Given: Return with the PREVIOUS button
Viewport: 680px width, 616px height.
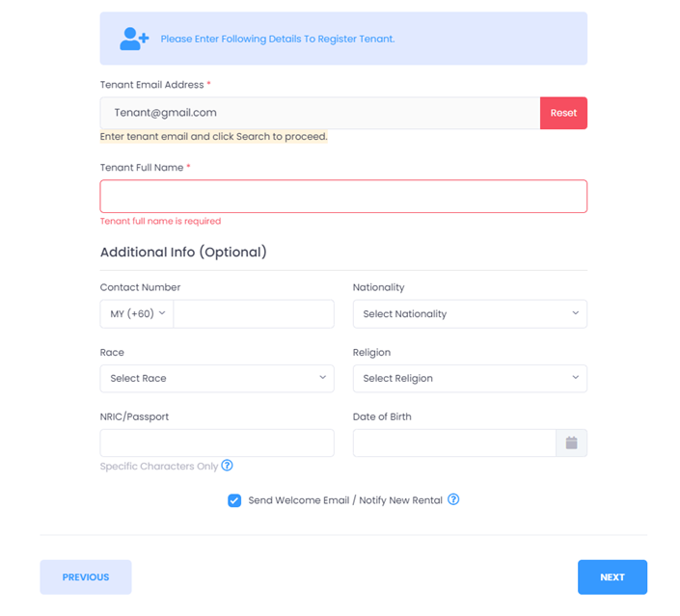Looking at the screenshot, I should (86, 576).
